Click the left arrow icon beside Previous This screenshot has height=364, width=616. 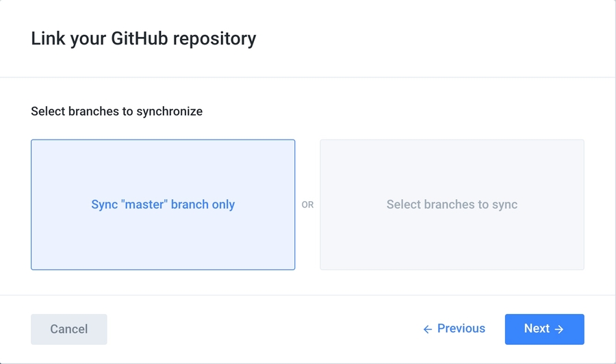click(428, 329)
